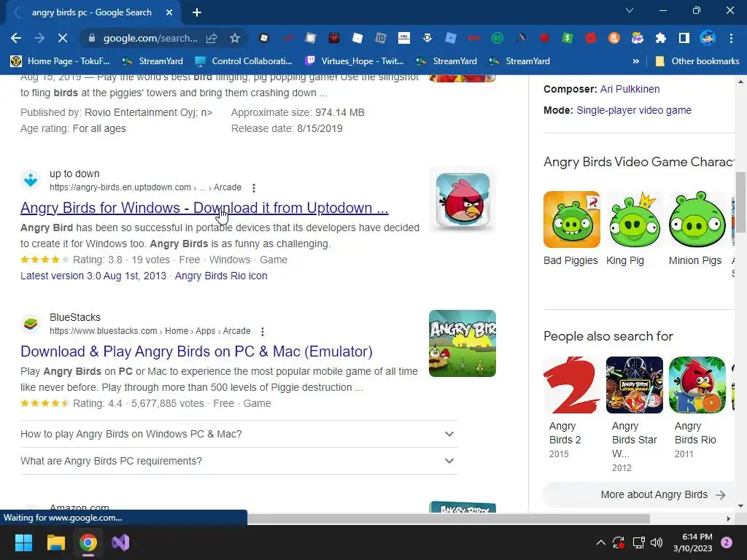747x560 pixels.
Task: Open the ID badge extension icon
Action: 380,38
